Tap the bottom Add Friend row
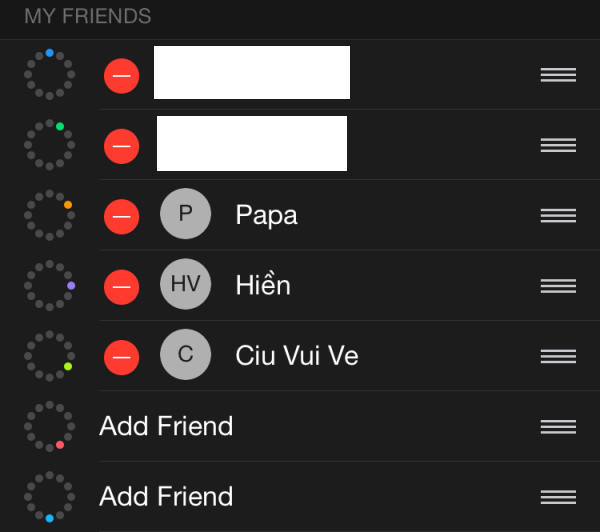Screen dimensions: 600x532 coord(166,496)
